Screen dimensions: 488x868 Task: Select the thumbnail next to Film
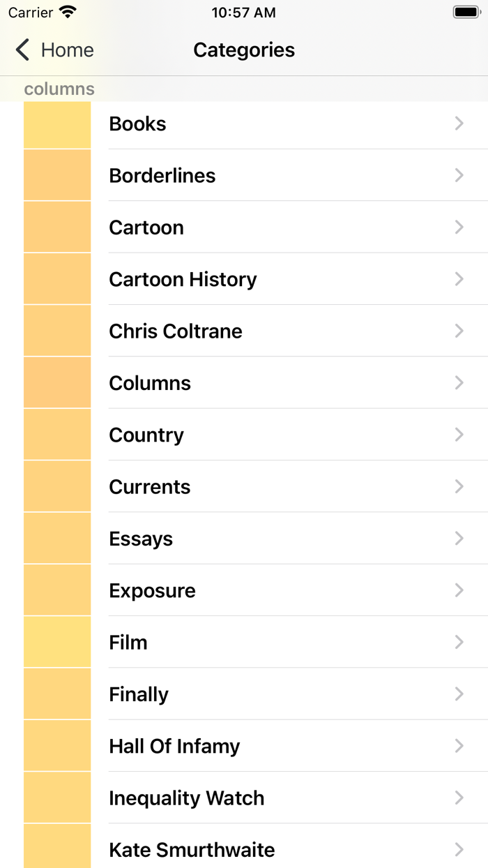click(x=57, y=642)
